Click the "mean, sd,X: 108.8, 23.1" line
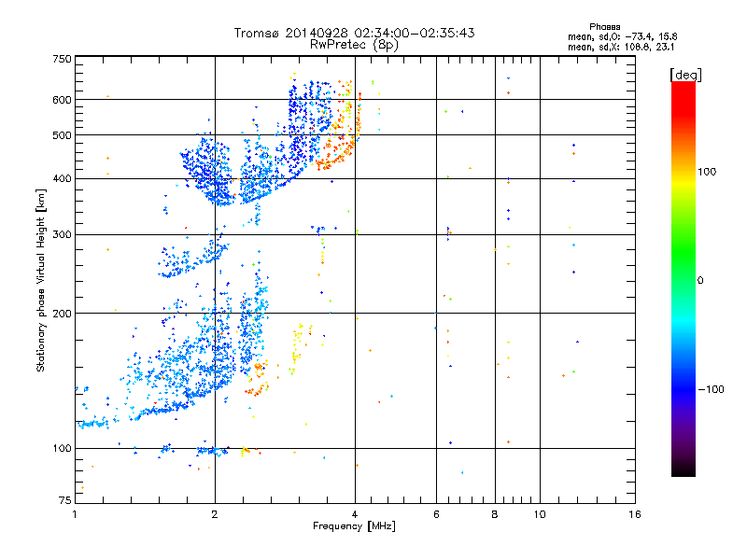The height and width of the screenshot is (560, 747). 621,48
